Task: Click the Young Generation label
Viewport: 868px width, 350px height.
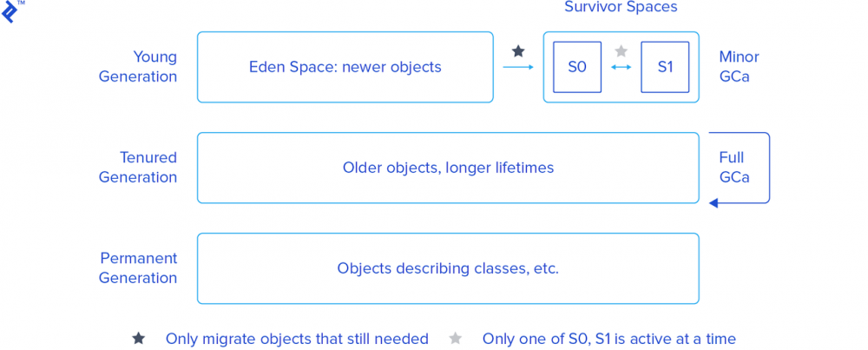Action: pos(138,67)
